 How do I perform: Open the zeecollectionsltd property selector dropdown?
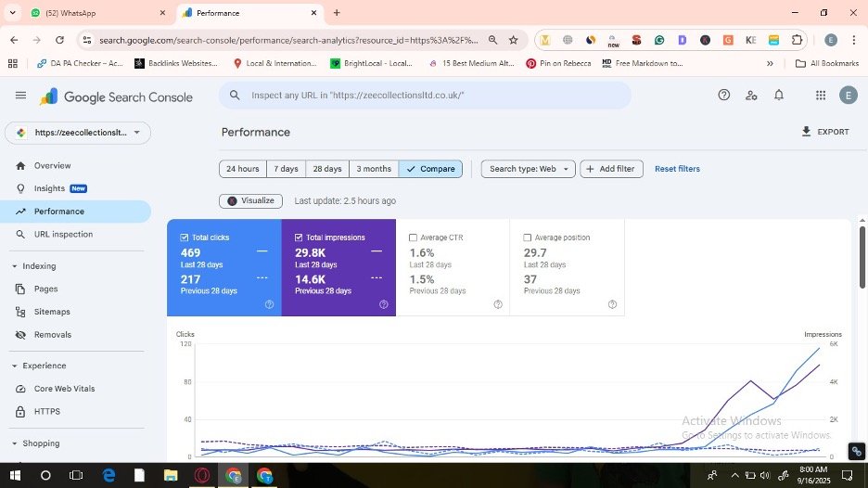click(78, 133)
